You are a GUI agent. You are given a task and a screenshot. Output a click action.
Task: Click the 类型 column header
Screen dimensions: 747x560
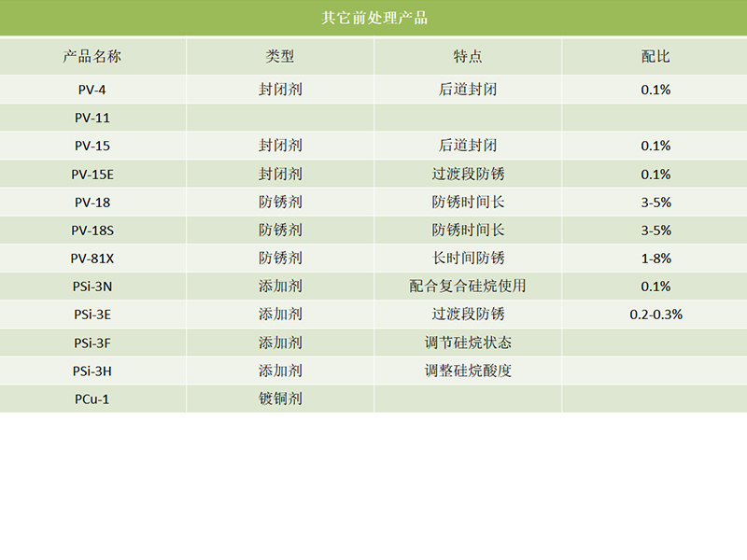[x=282, y=56]
